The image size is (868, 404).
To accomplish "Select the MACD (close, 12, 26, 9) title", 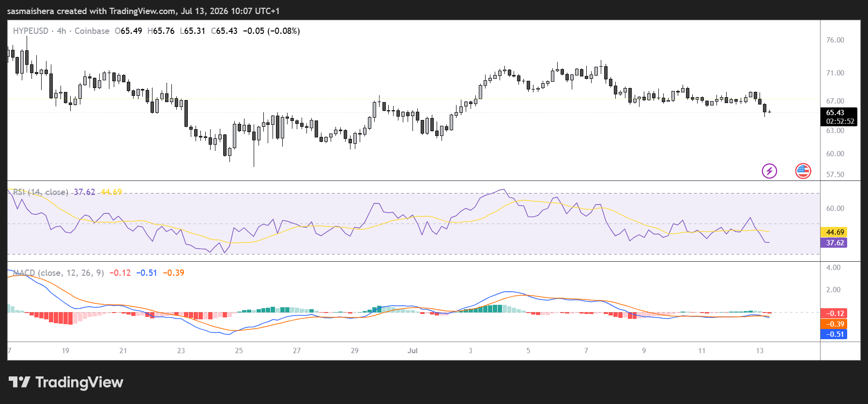I will [59, 273].
